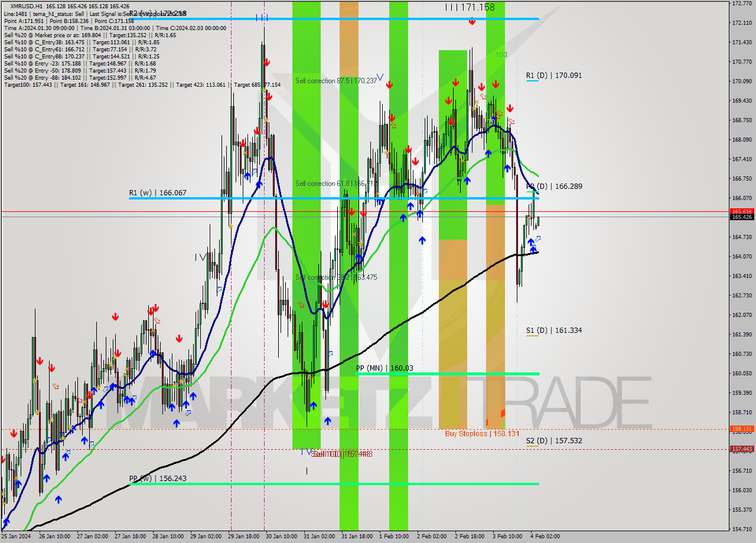Click the Sell %10 @ Entry -23: 175.188 line
The height and width of the screenshot is (543, 756).
point(80,63)
